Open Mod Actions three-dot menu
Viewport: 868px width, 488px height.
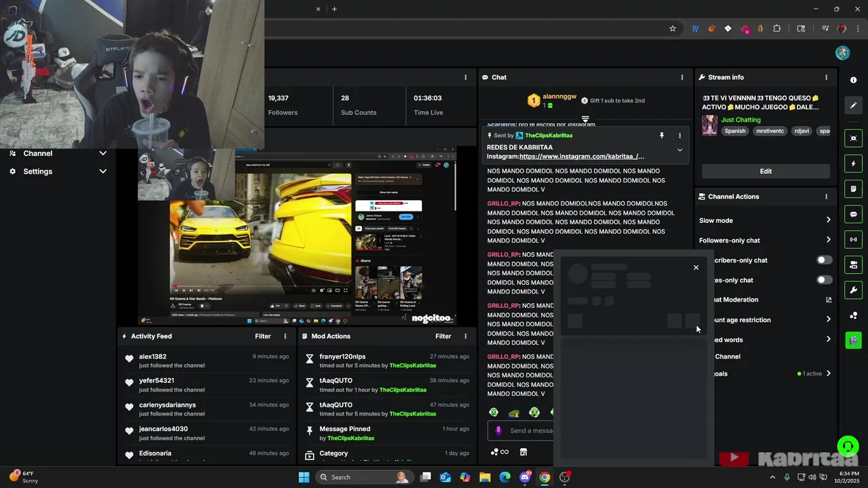[x=465, y=336]
